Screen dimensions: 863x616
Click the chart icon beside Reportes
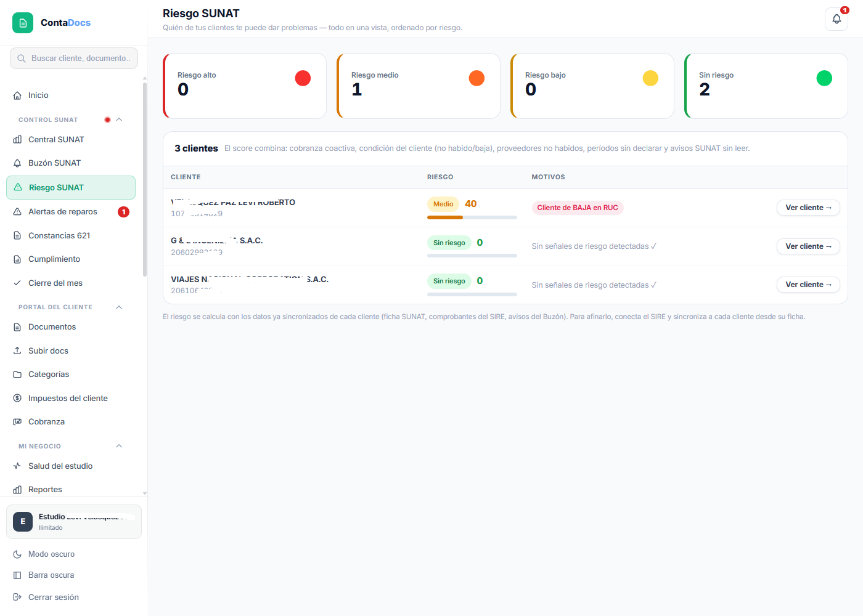point(17,490)
